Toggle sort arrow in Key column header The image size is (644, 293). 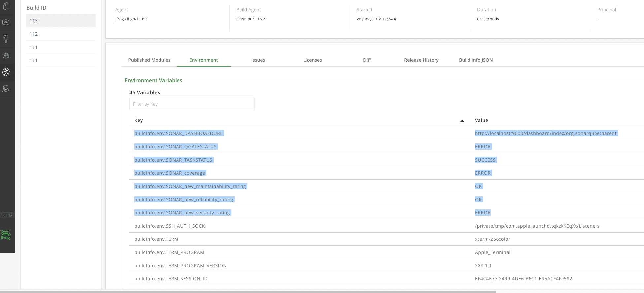point(462,121)
